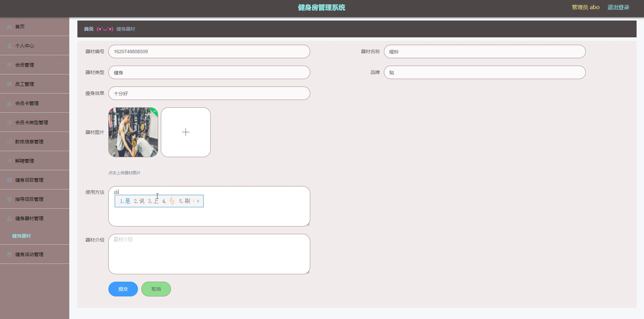Cancel the form with 取消
Screen dimensions: 644x319
(156, 289)
